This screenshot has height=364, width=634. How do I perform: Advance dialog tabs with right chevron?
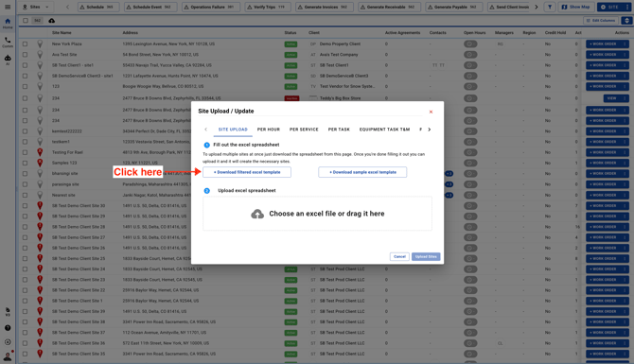click(429, 130)
